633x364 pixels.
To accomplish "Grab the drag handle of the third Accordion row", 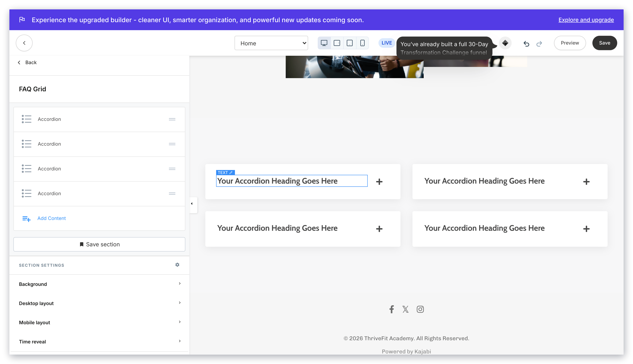I will tap(172, 169).
